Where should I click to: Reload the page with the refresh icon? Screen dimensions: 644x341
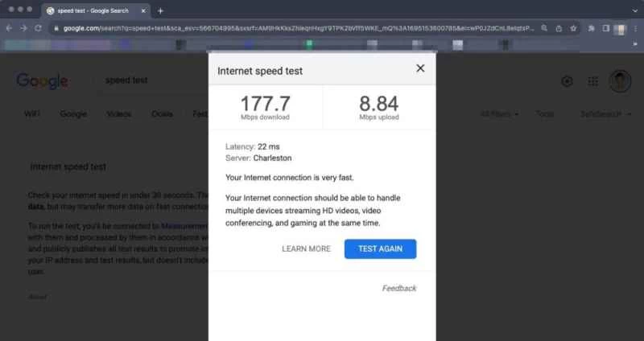click(x=38, y=28)
